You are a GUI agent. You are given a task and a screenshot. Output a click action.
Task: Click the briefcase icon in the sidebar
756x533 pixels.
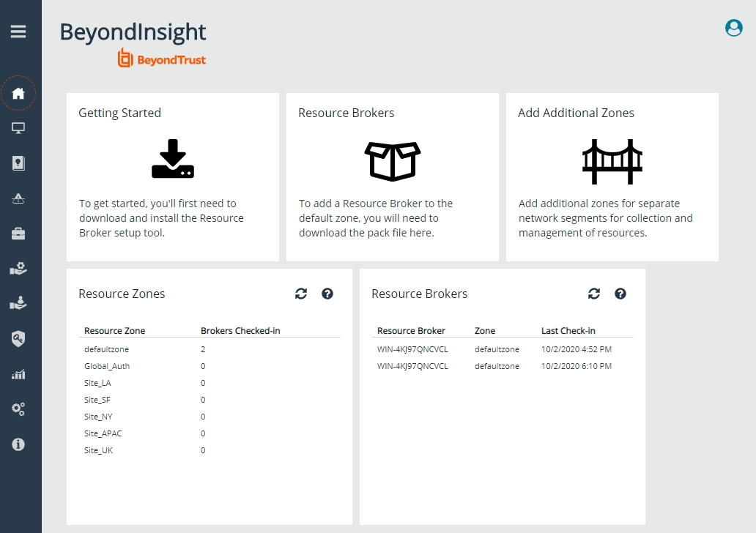[19, 234]
